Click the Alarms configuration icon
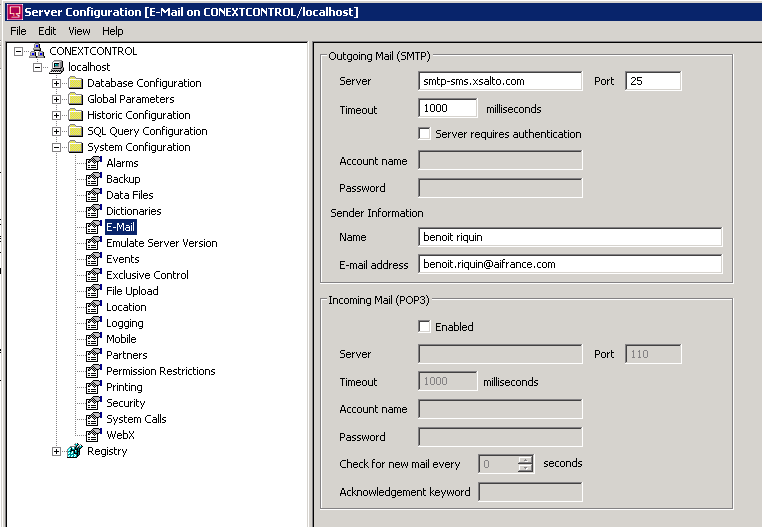The image size is (762, 527). 94,163
